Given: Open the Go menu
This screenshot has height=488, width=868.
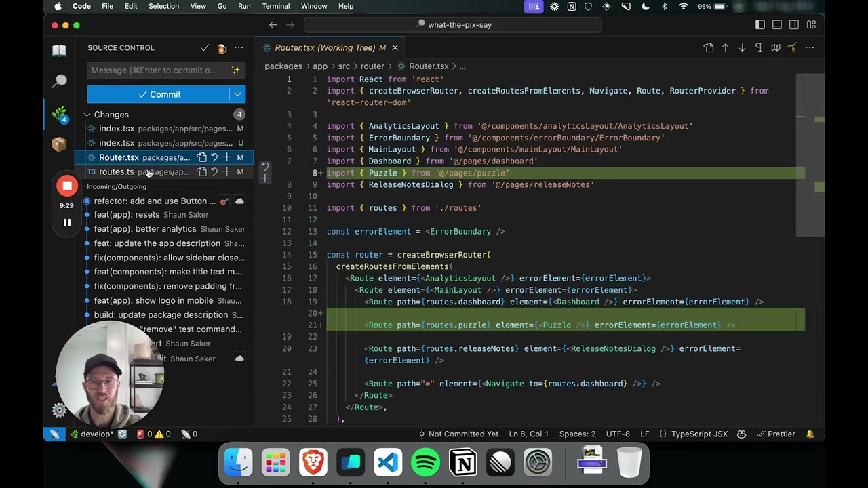Looking at the screenshot, I should coord(222,6).
